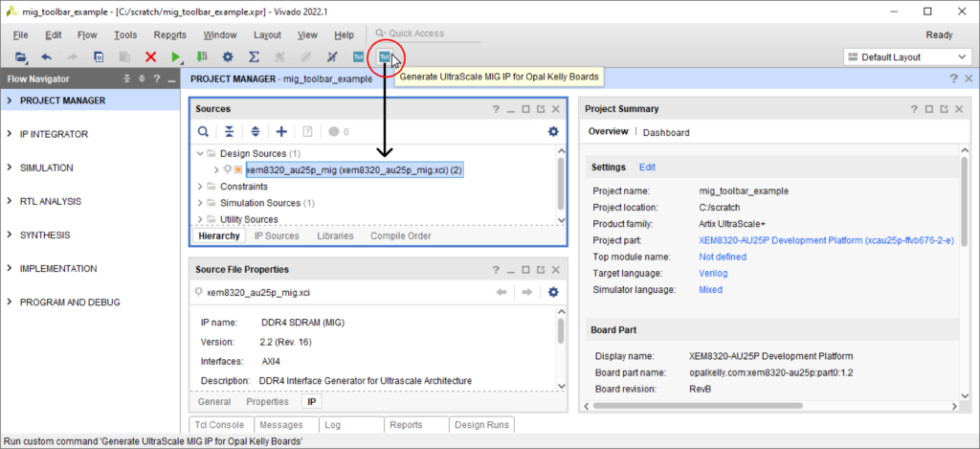Image resolution: width=980 pixels, height=449 pixels.
Task: Click the Project Summary horizontal scrollbar
Action: [x=698, y=405]
